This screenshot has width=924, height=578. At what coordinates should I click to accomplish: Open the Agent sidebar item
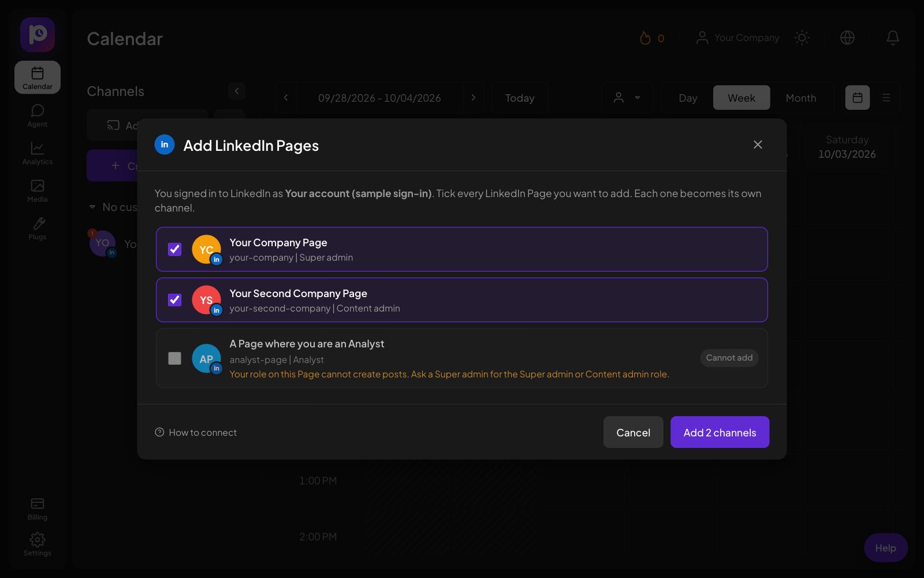coord(38,116)
